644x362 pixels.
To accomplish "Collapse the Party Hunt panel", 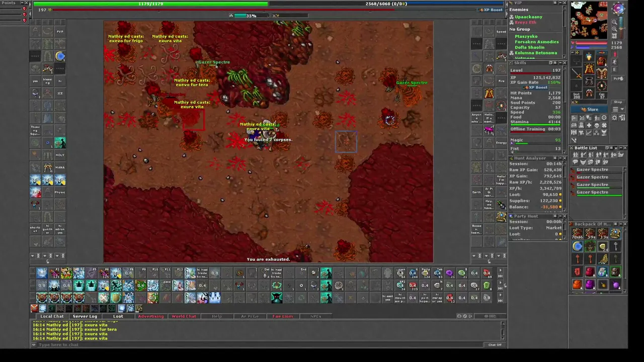I will click(560, 216).
